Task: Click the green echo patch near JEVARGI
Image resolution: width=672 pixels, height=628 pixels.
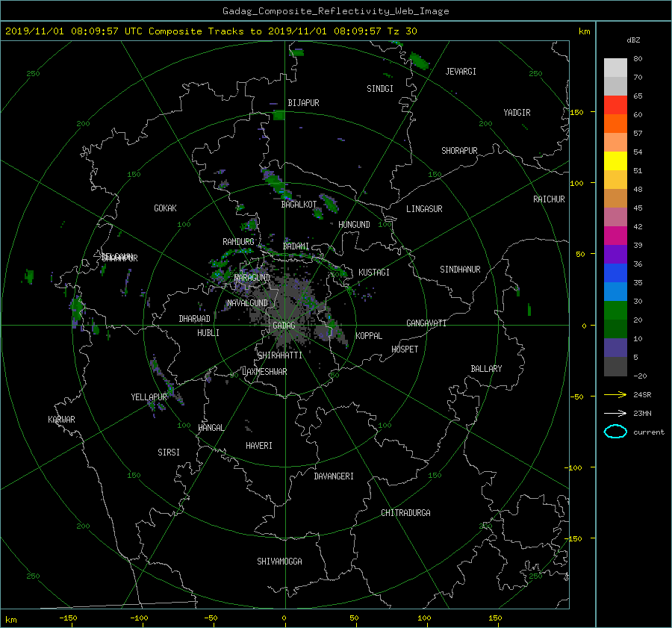Action: click(x=419, y=60)
